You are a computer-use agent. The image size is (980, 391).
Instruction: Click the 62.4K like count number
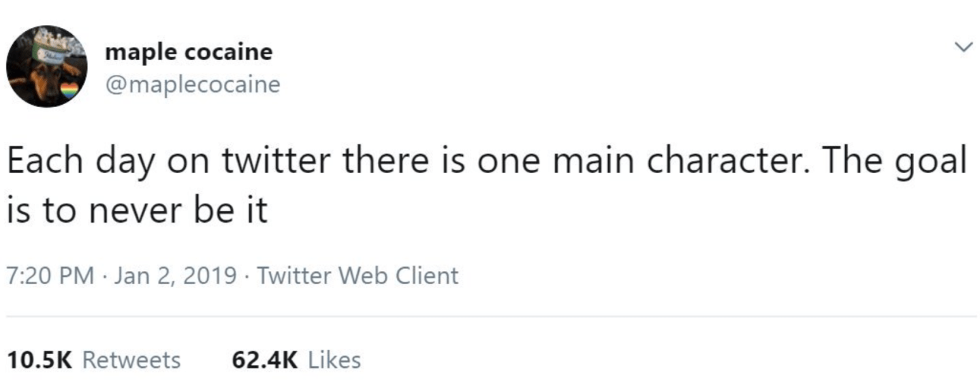tap(265, 360)
